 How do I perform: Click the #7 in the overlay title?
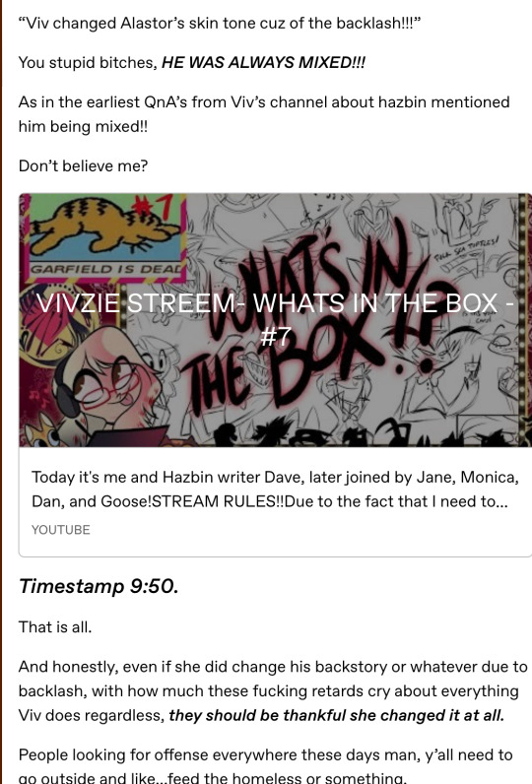275,336
